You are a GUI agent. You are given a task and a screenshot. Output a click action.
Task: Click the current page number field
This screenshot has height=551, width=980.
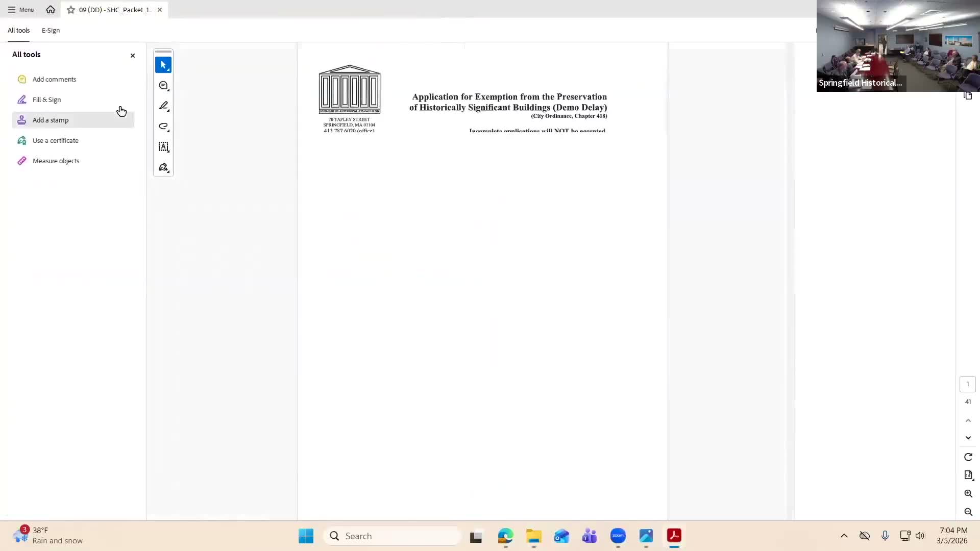pos(967,384)
